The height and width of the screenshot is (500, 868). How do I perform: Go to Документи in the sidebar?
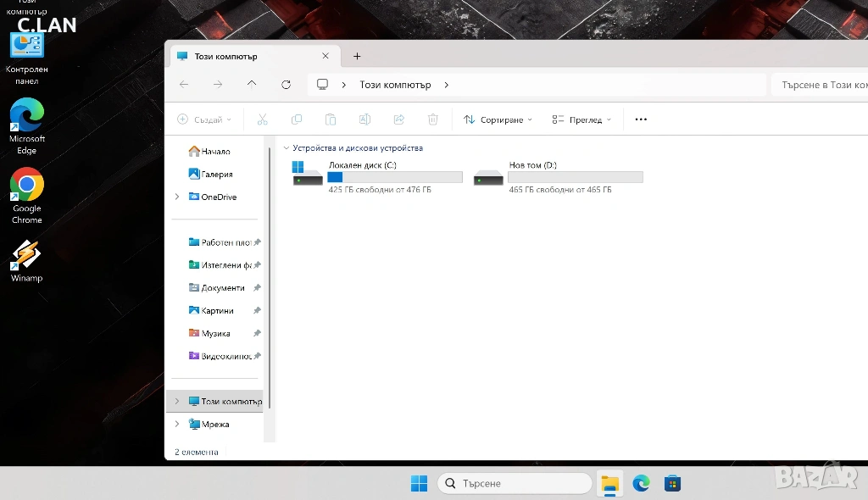pos(222,288)
